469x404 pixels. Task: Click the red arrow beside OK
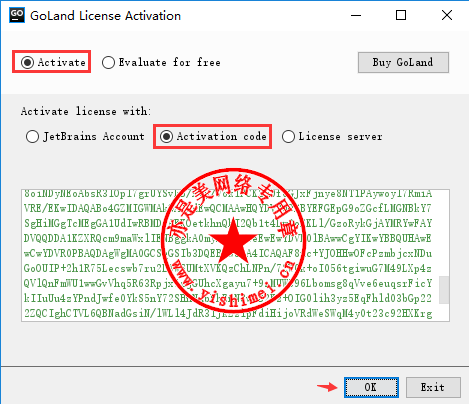[327, 387]
